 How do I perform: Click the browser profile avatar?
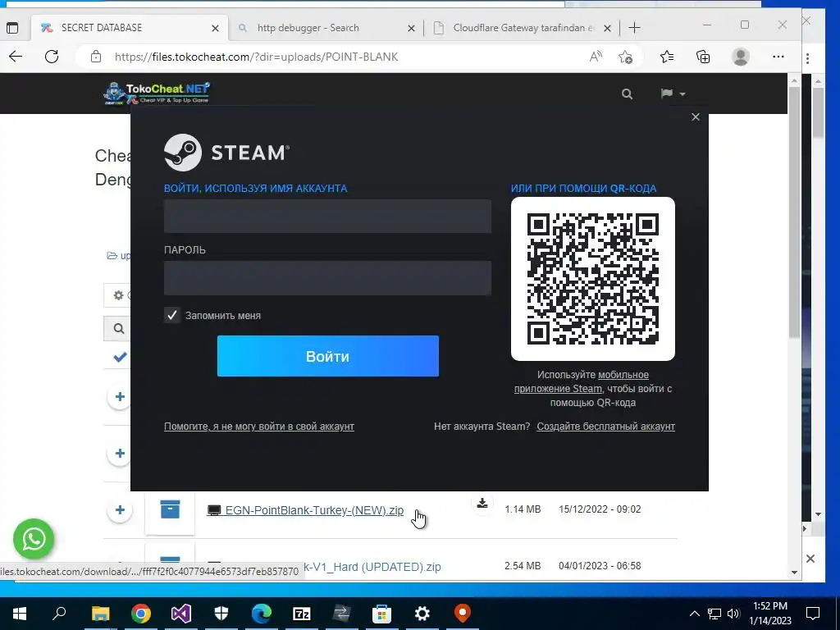[x=741, y=57]
